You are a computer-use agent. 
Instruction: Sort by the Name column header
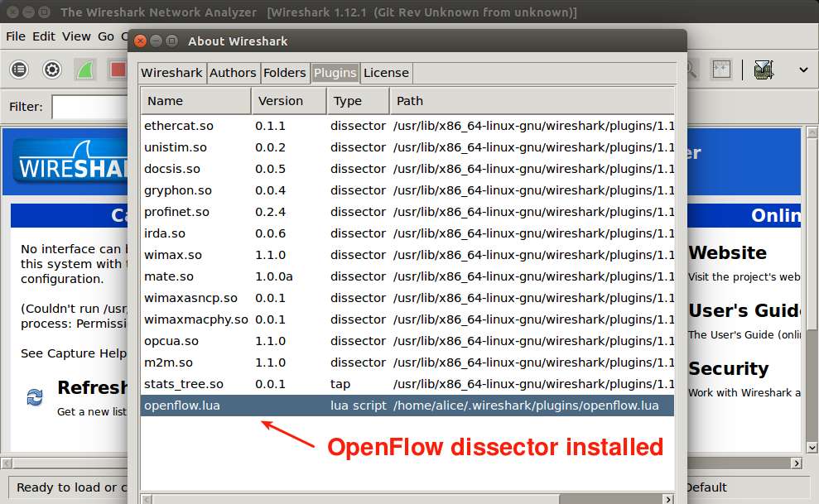196,101
